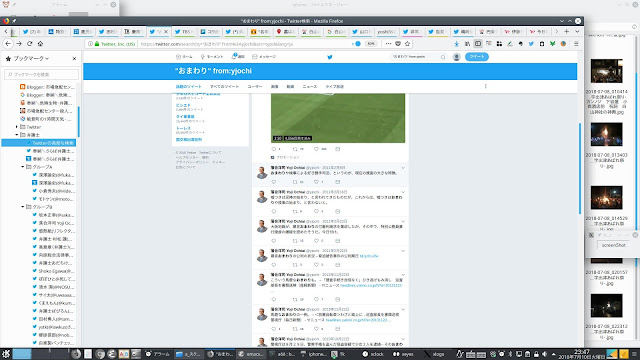Switch to the yoshi tab
The width and height of the screenshot is (640, 360).
coord(386,31)
